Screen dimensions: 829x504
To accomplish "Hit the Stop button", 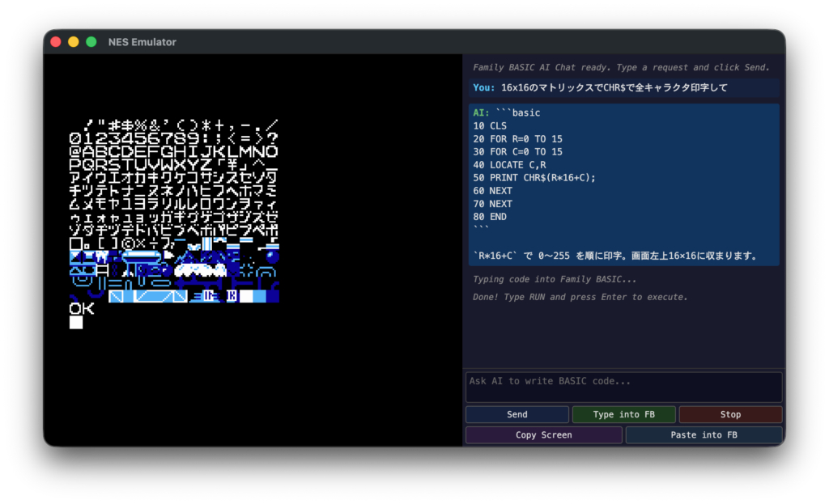I will click(730, 414).
